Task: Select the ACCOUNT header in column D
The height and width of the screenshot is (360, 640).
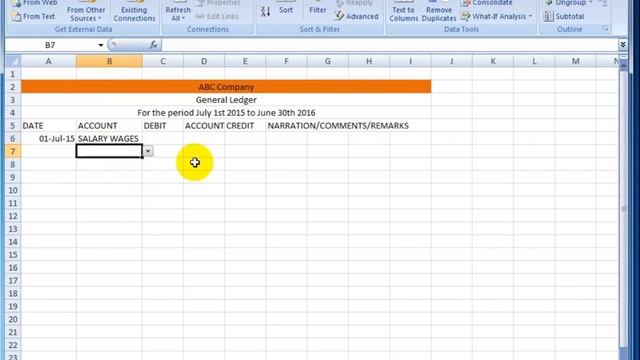Action: point(204,126)
